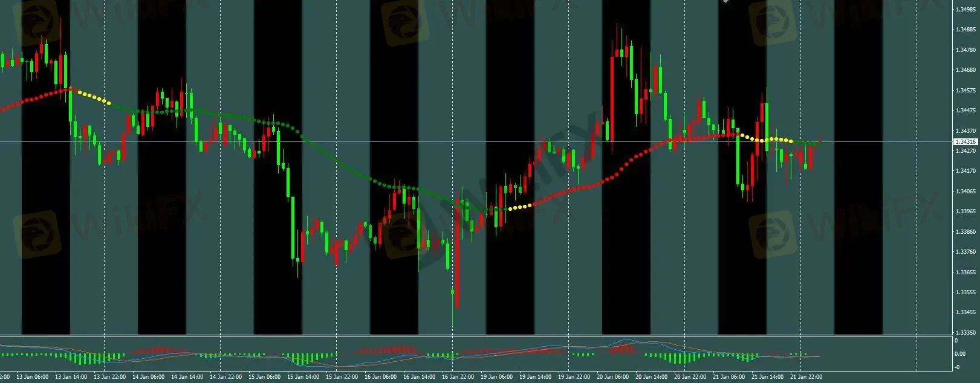This screenshot has height=383, width=980.
Task: Click the 1.33965 price axis label
Action: (x=966, y=211)
